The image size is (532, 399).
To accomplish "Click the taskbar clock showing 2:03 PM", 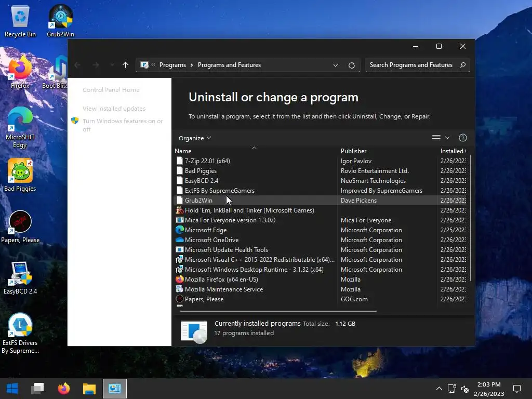I will coord(489,389).
